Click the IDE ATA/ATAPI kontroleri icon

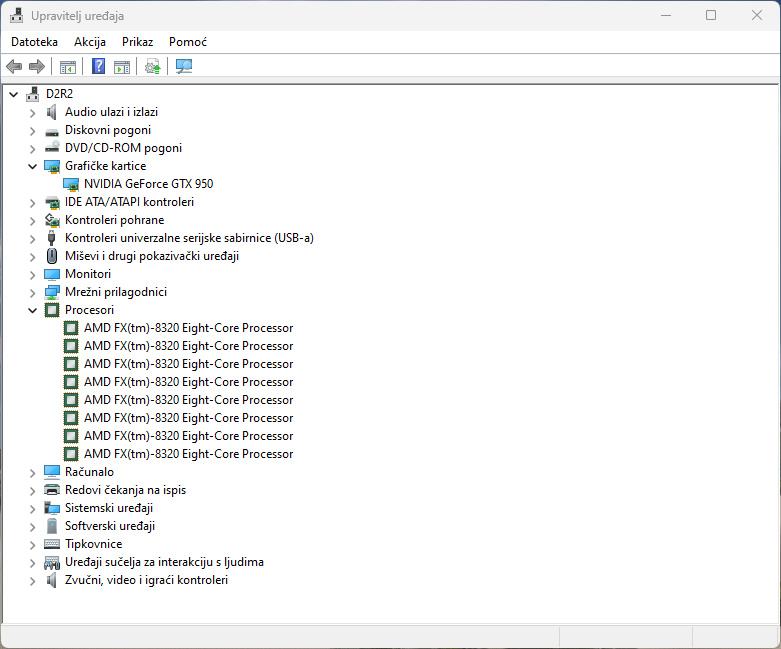[52, 202]
